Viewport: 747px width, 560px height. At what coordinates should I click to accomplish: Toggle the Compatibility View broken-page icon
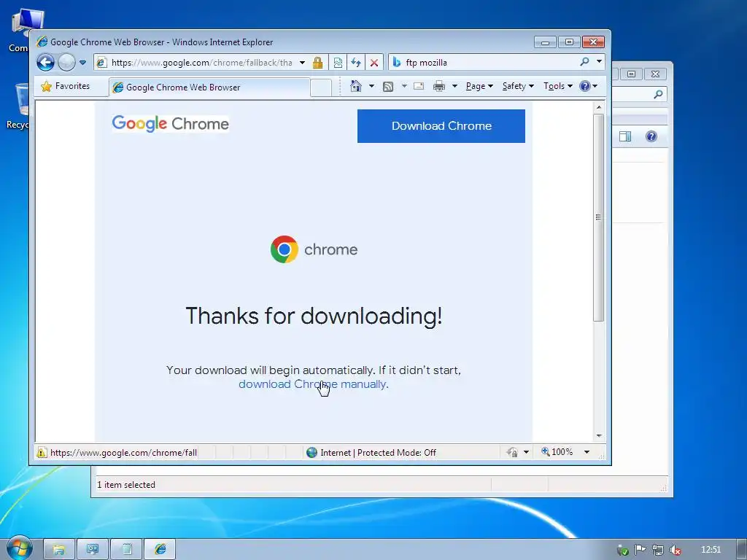tap(338, 63)
